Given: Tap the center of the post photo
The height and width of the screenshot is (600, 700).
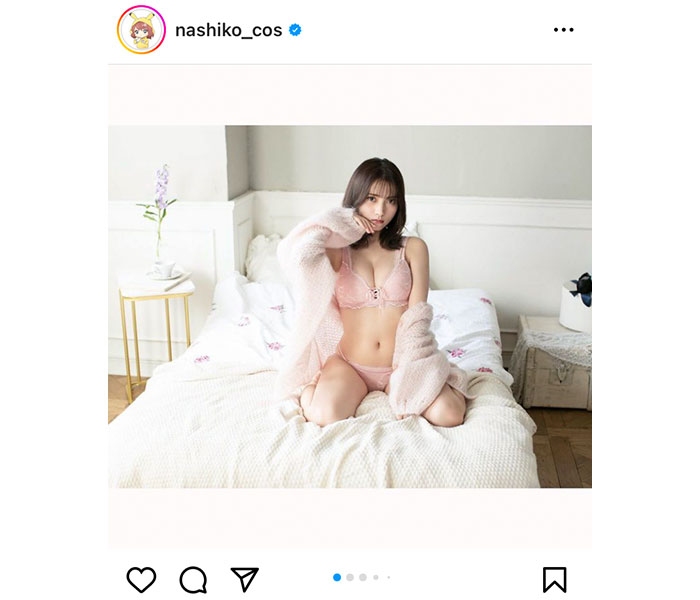Looking at the screenshot, I should (350, 306).
